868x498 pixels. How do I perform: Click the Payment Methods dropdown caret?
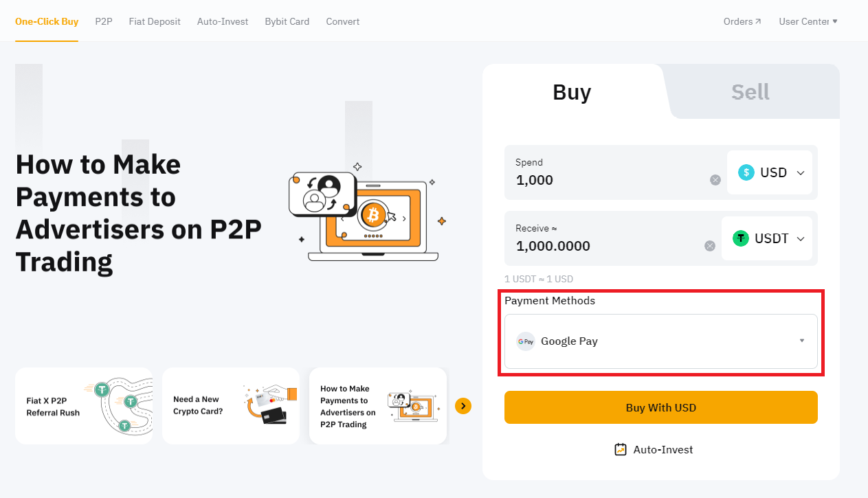[802, 341]
